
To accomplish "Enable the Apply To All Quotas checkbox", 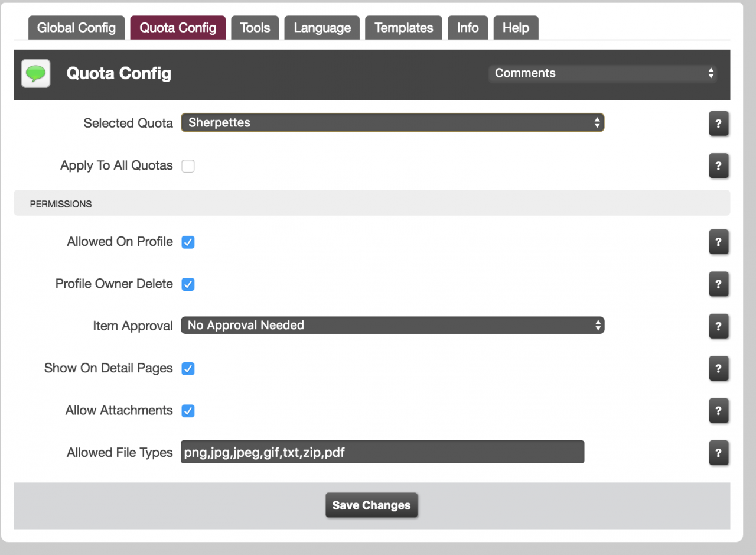I will pos(188,166).
